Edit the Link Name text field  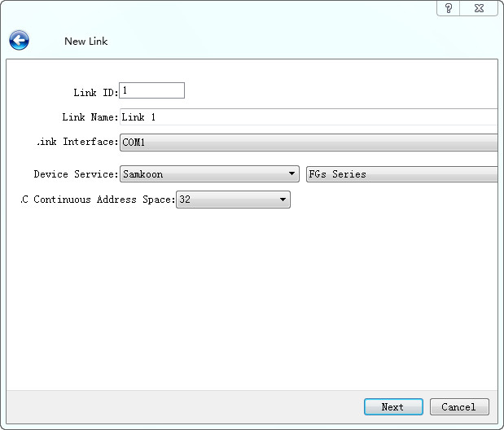(x=309, y=117)
